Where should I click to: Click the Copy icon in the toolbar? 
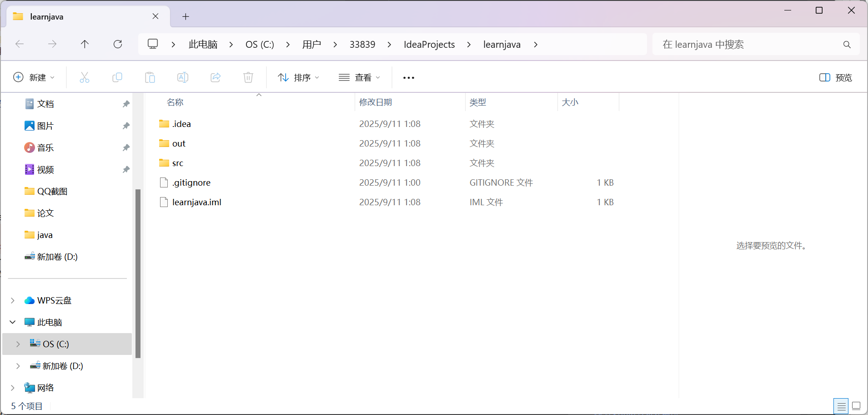coord(117,77)
